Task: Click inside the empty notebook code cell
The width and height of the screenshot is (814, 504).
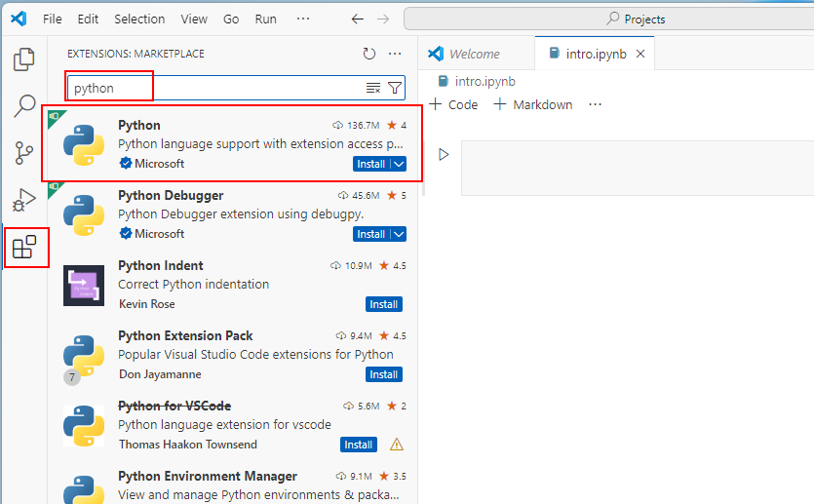Action: [638, 169]
